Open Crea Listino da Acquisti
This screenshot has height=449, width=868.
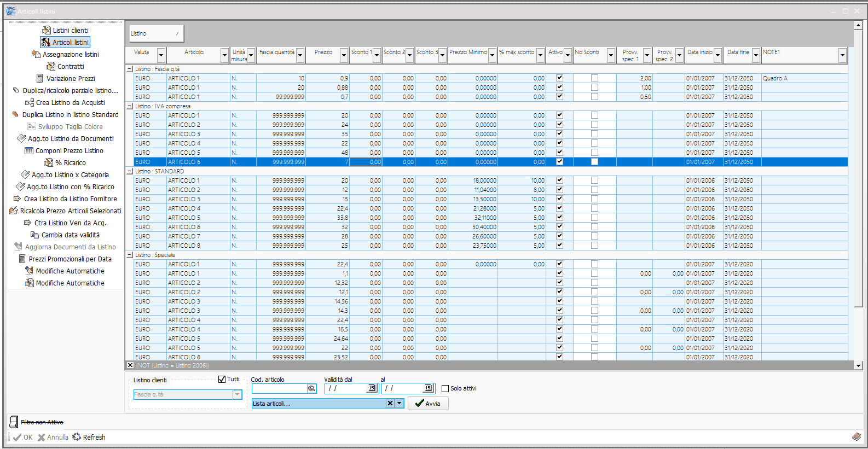point(65,103)
